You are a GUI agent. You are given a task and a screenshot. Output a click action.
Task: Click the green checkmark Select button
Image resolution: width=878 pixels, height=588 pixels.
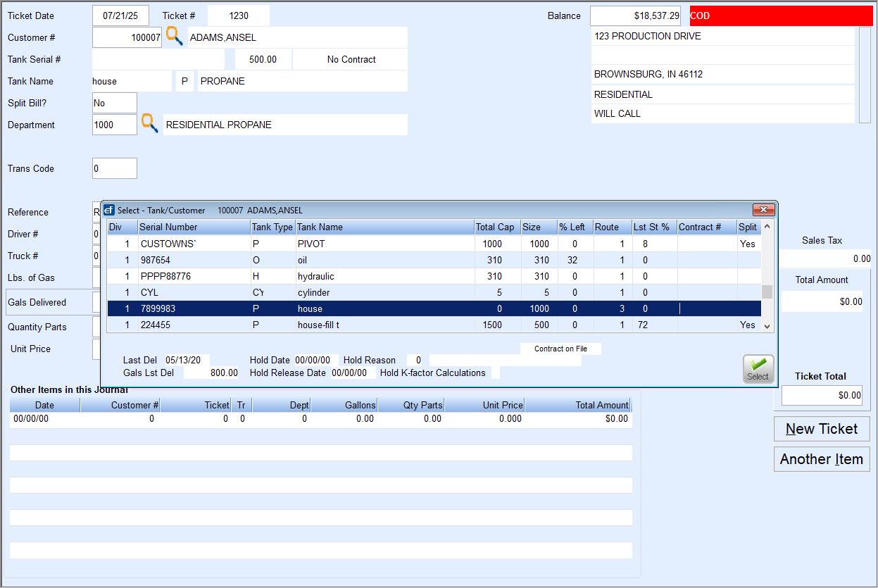(758, 369)
